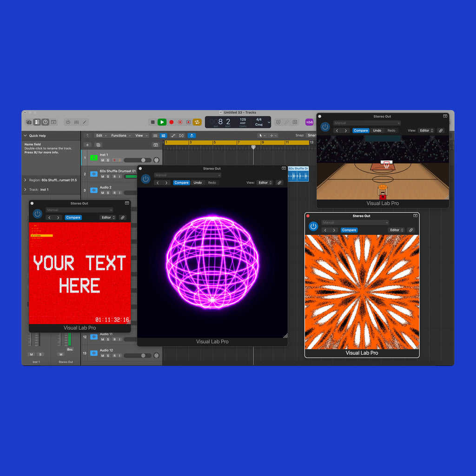The image size is (476, 476).
Task: Open the Edit menu dropdown
Action: click(101, 136)
